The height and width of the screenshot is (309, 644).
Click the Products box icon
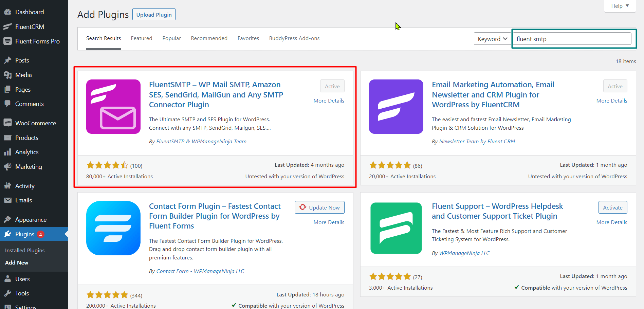pos(7,138)
